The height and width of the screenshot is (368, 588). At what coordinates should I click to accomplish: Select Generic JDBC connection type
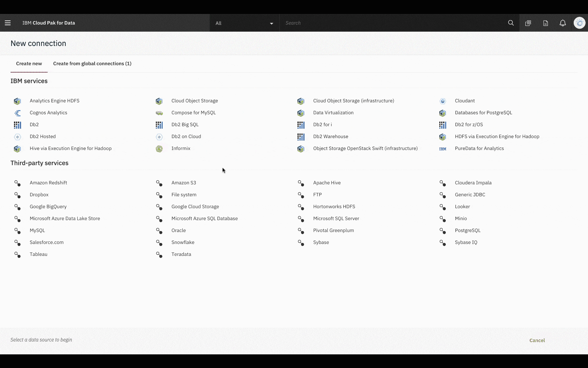[x=470, y=195]
